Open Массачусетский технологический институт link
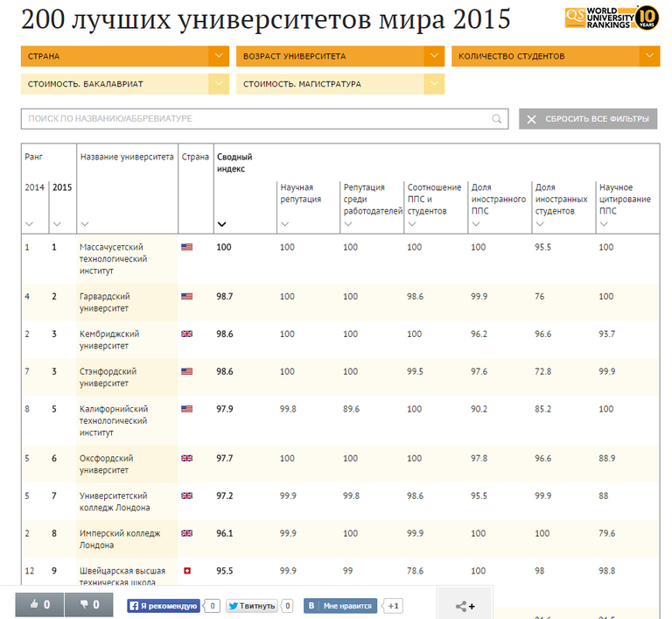This screenshot has width=672, height=619. [113, 259]
